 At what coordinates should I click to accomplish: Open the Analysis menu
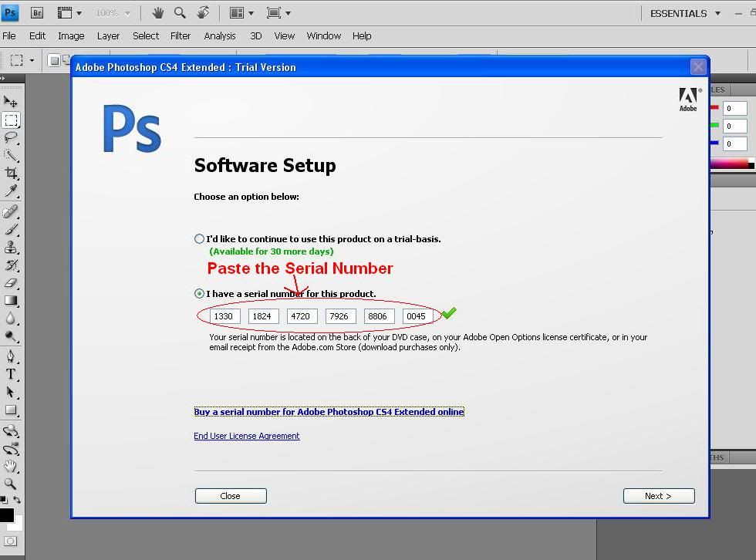coord(220,35)
